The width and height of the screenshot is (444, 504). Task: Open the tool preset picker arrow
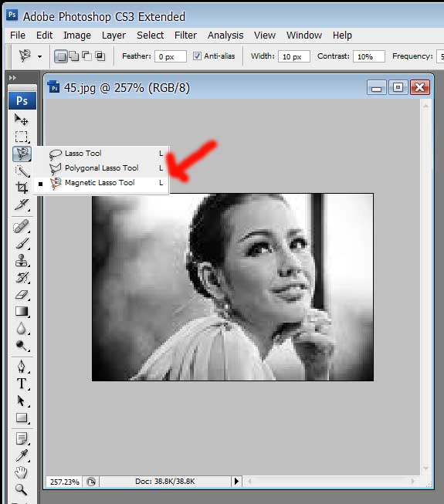(x=39, y=57)
